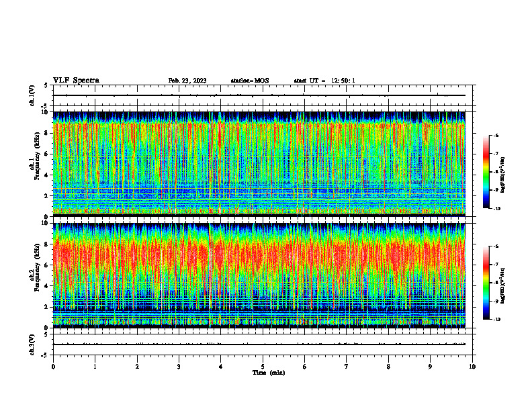This screenshot has width=532, height=411.
Task: Click the ch.2 spectrogram panel
Action: click(259, 275)
